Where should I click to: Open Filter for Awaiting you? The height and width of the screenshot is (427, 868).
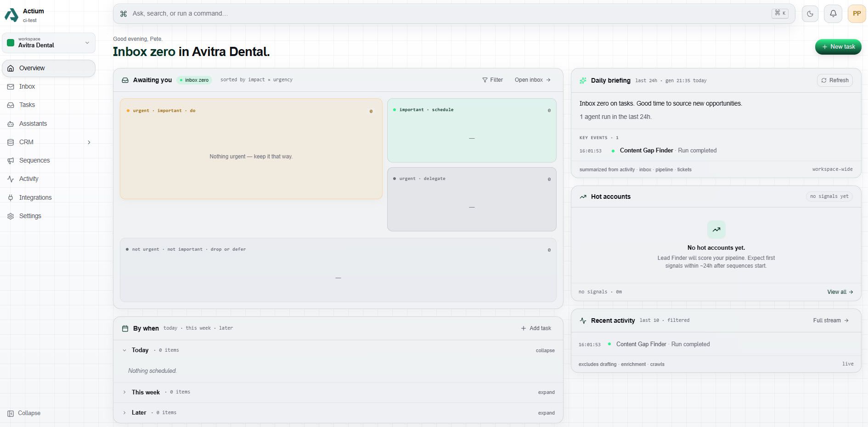[x=492, y=80]
